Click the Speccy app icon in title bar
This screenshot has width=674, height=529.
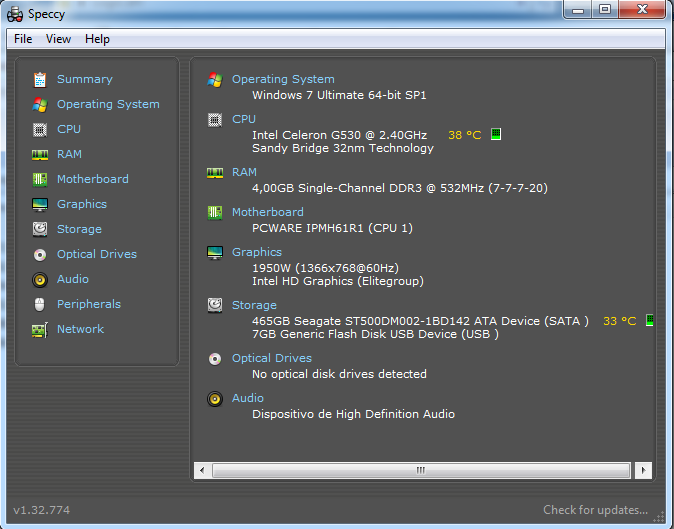[x=15, y=14]
